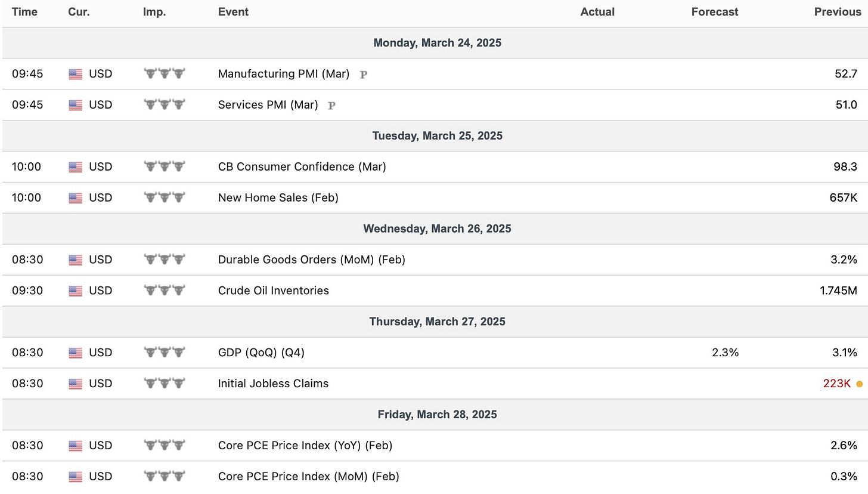Screen dimensions: 868x494
Task: Click the US flag beside GDP (QoQ) row
Action: pos(75,353)
